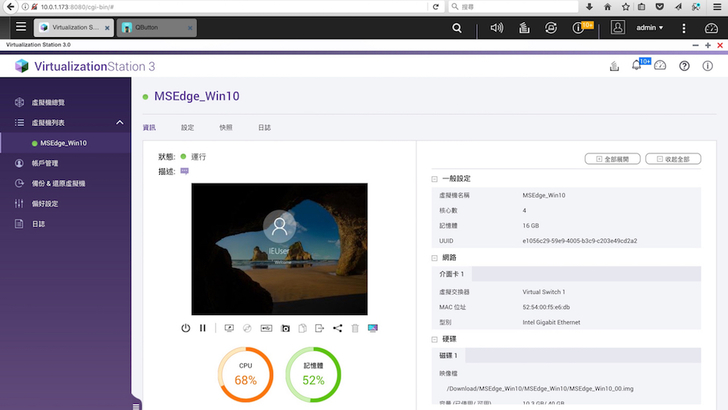This screenshot has width=728, height=410.
Task: Click the share VM icon
Action: pyautogui.click(x=337, y=328)
